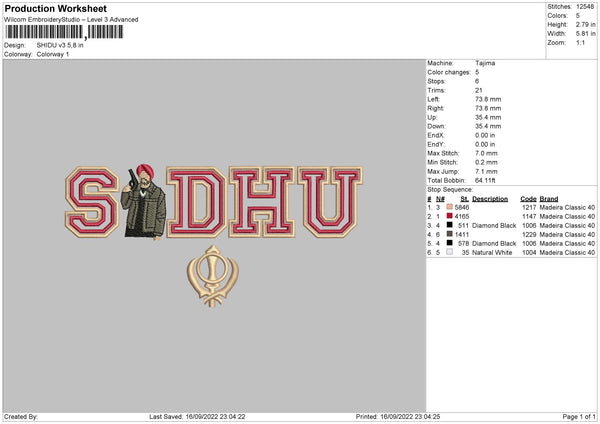Click the Code column header
600x424 pixels.
pyautogui.click(x=528, y=199)
